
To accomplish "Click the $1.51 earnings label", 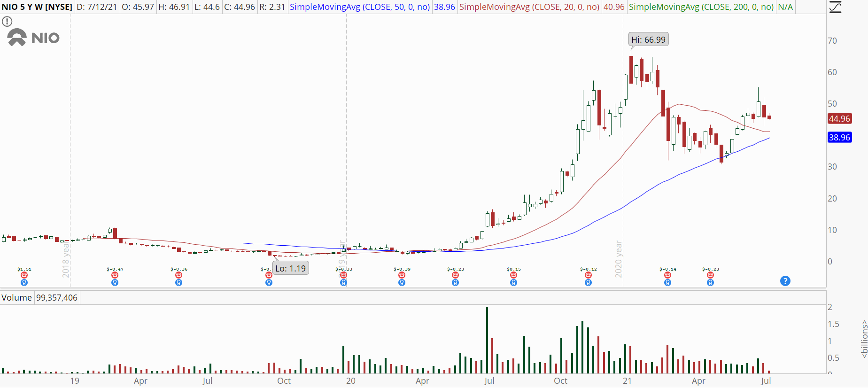I will click(24, 269).
